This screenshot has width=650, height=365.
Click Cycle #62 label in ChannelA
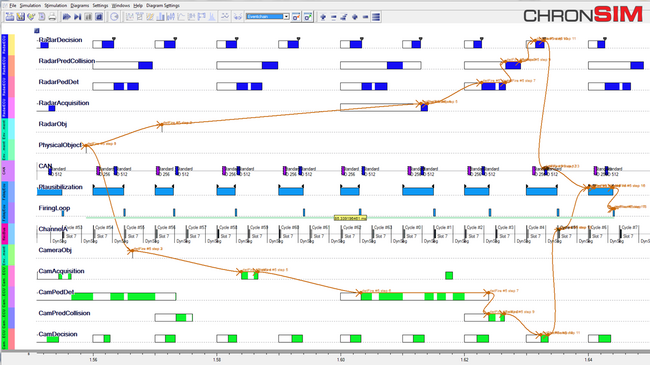(352, 227)
